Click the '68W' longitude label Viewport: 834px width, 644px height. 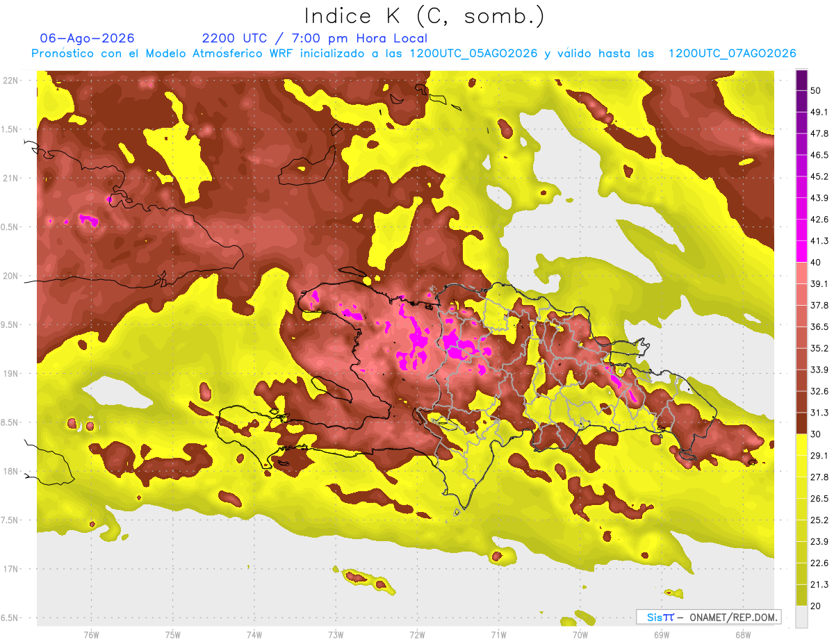[x=743, y=634]
